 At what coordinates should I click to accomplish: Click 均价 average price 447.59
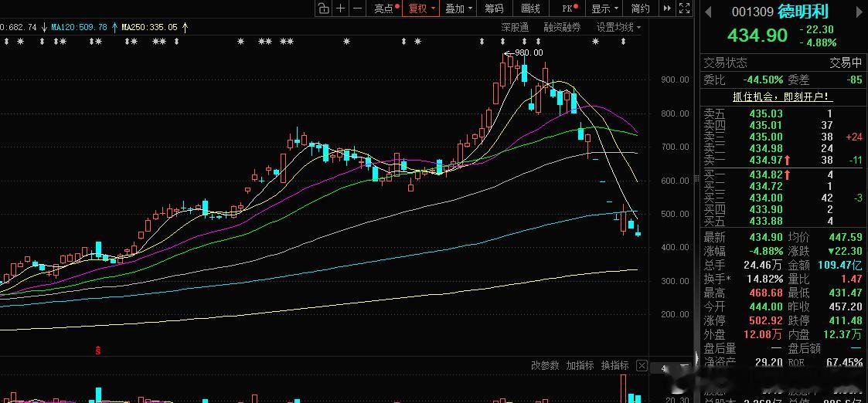tap(846, 237)
